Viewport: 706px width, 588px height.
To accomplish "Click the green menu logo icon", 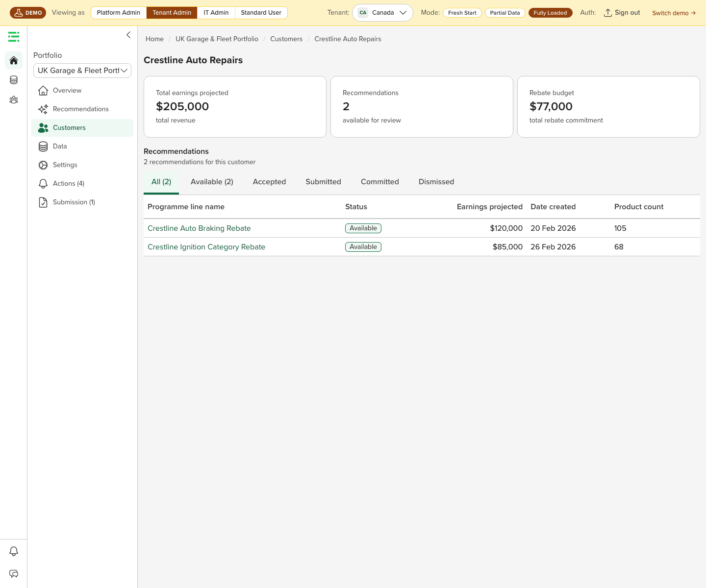I will pyautogui.click(x=14, y=37).
